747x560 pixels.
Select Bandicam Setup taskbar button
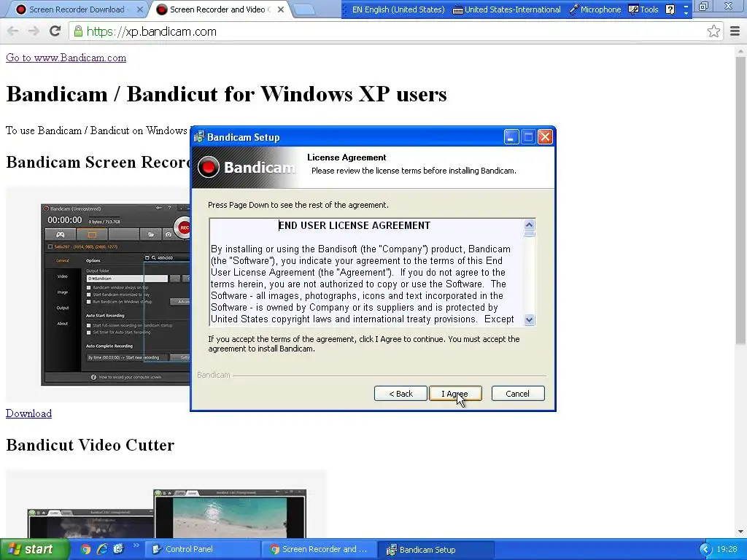tap(436, 549)
